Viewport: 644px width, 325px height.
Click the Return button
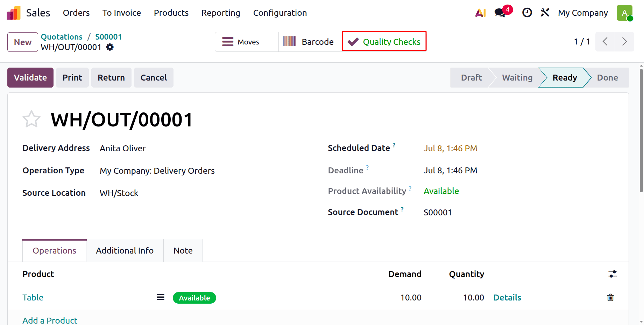[111, 77]
